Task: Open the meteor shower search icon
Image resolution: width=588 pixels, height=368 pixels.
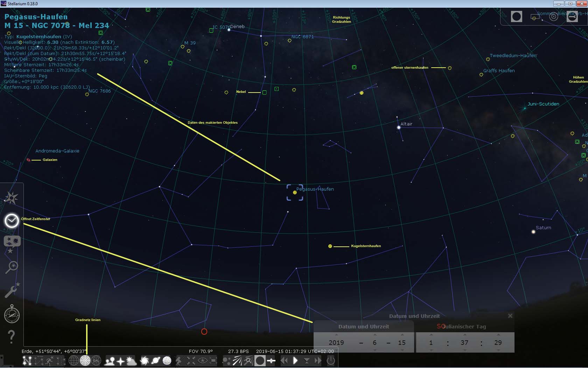Action: [248, 360]
